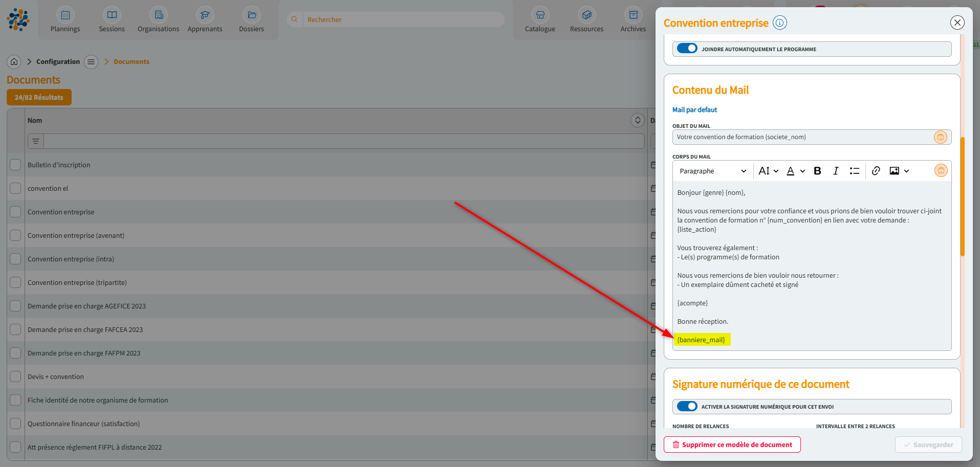Click the Italic formatting icon
Image resolution: width=980 pixels, height=467 pixels.
(x=836, y=171)
